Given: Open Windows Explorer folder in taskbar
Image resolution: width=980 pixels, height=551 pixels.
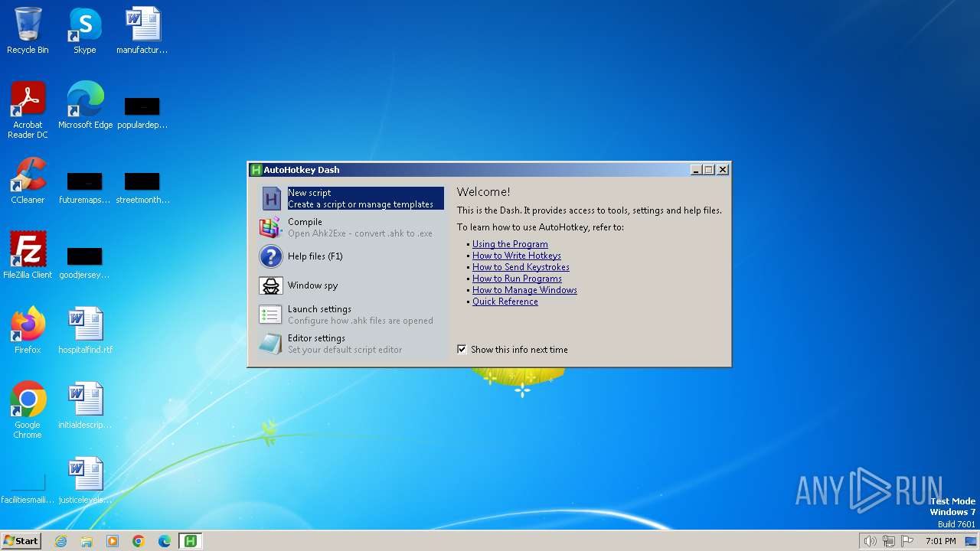Looking at the screenshot, I should click(x=87, y=541).
